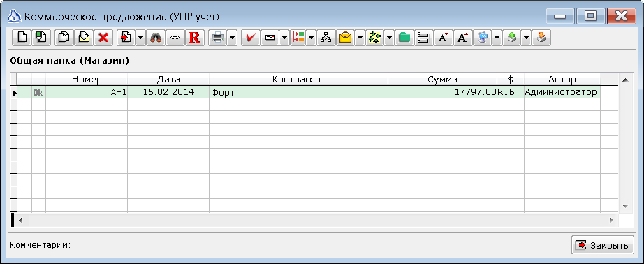Click the $ currency column header
Viewport: 644px width, 264px height.
(511, 79)
